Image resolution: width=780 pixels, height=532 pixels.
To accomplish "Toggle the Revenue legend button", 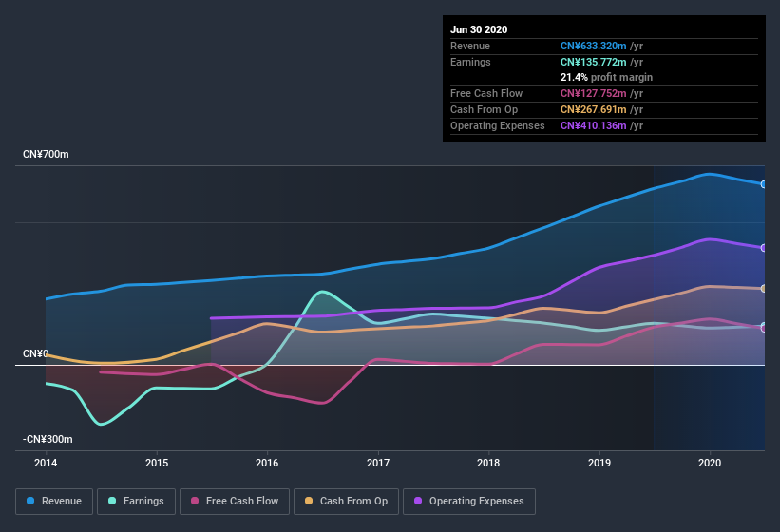I will 54,501.
